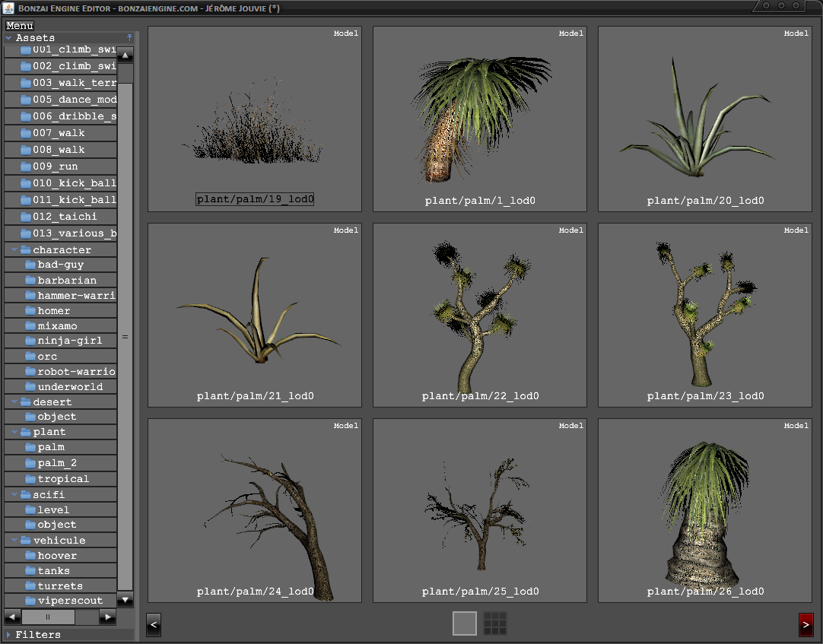Collapse the Assets panel
This screenshot has height=644, width=823.
(x=8, y=38)
